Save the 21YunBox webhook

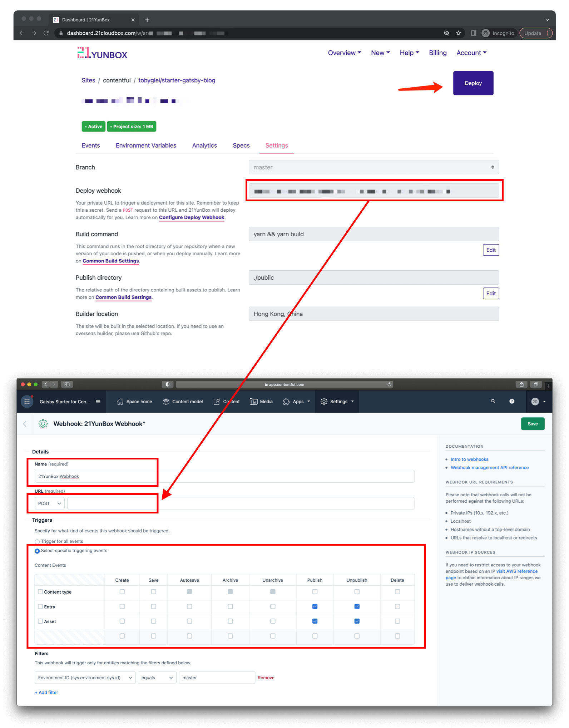click(533, 424)
